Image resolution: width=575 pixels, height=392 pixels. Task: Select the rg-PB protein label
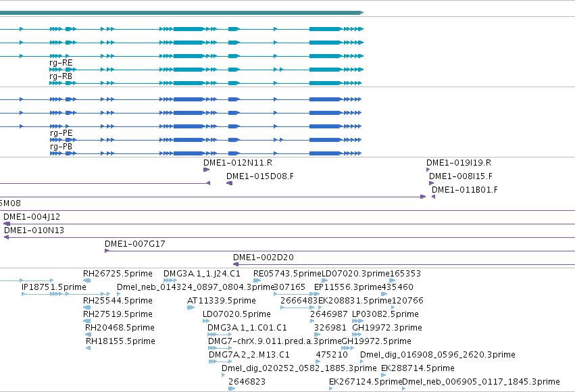[x=61, y=147]
